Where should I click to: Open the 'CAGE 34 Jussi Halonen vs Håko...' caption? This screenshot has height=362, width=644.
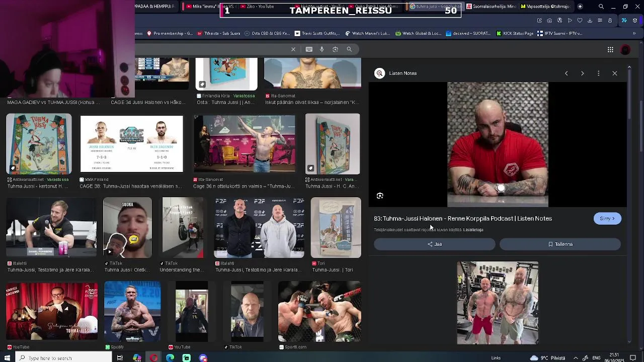(148, 102)
